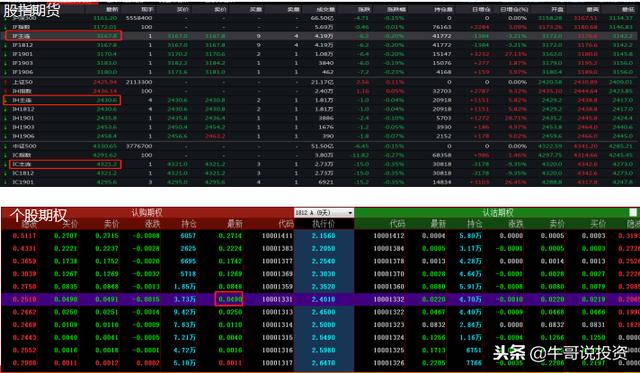Image resolution: width=640 pixels, height=373 pixels.
Task: Select the IC主连 futures row
Action: [x=320, y=164]
